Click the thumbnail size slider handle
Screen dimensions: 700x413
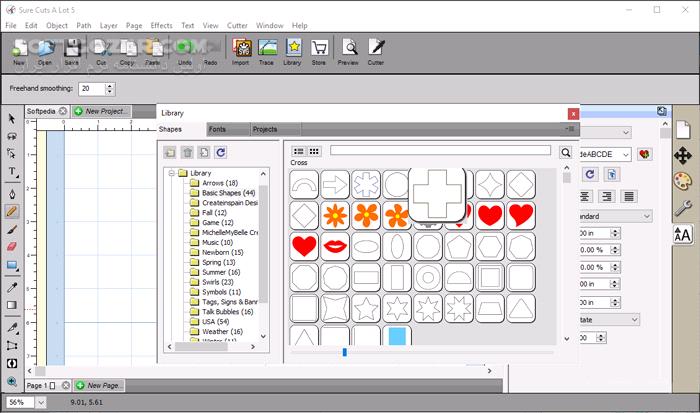pyautogui.click(x=344, y=352)
